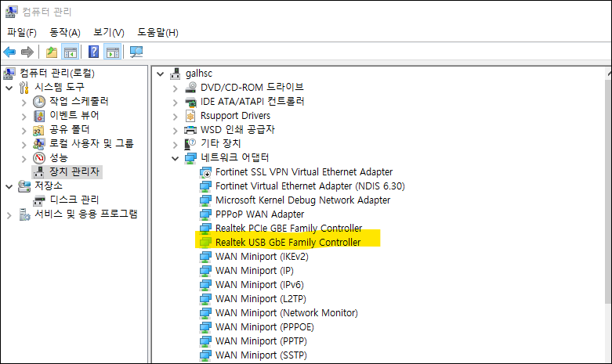Image resolution: width=612 pixels, height=364 pixels.
Task: Select 디스크 관리 in the left tree
Action: pos(74,200)
